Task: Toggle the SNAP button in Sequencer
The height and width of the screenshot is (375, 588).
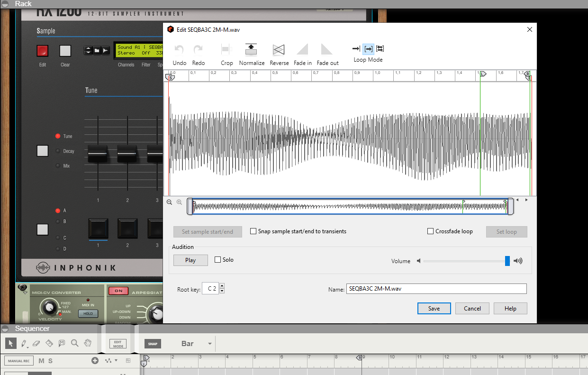Action: 153,344
